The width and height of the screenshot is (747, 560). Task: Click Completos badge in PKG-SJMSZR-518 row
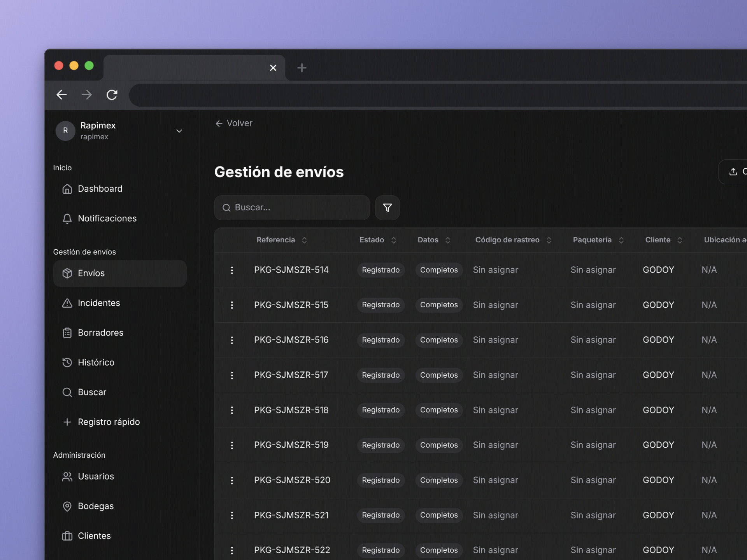click(439, 410)
